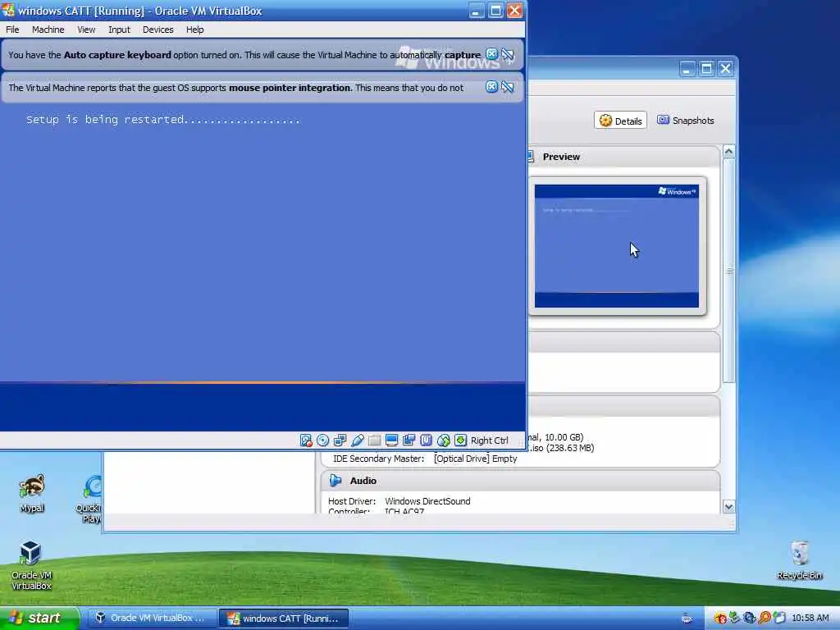
Task: Switch to windows CATT running taskbar button
Action: [284, 619]
